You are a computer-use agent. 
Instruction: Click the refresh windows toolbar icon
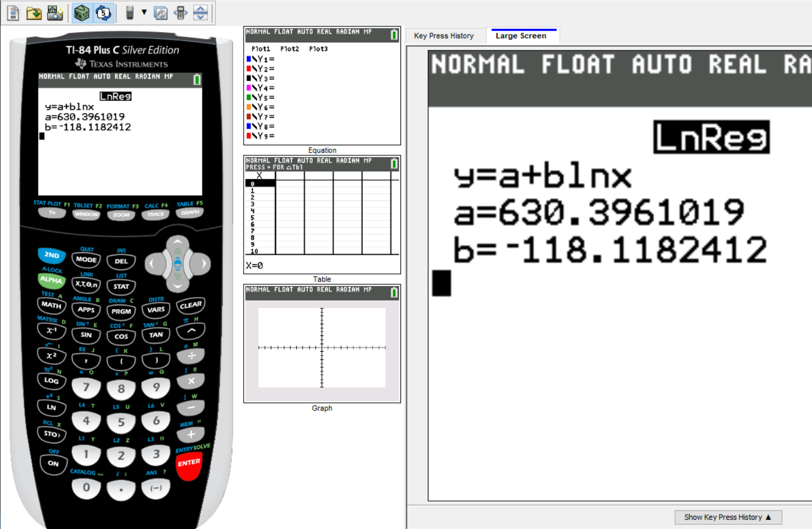[161, 13]
